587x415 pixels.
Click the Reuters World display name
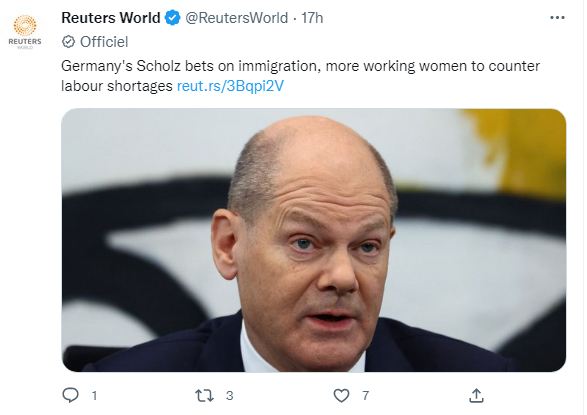click(x=111, y=18)
